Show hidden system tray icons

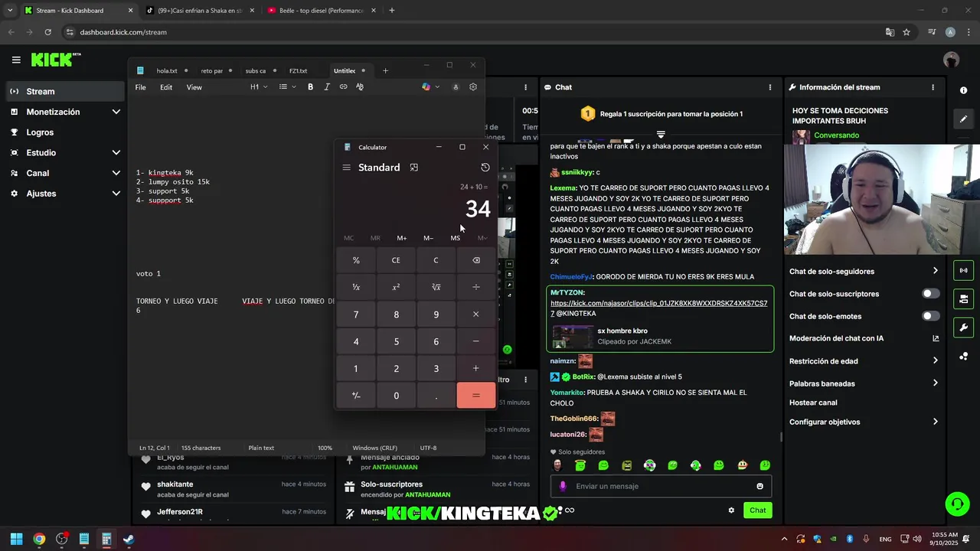tap(783, 539)
